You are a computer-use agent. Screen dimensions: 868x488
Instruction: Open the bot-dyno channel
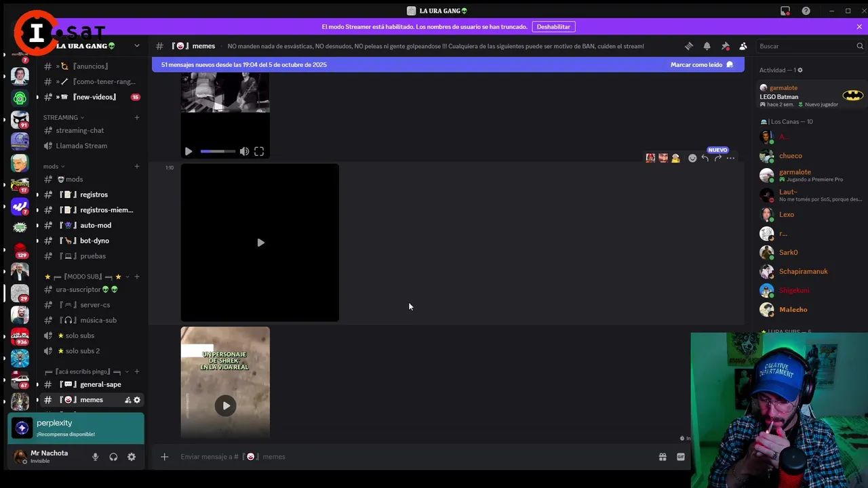click(92, 241)
